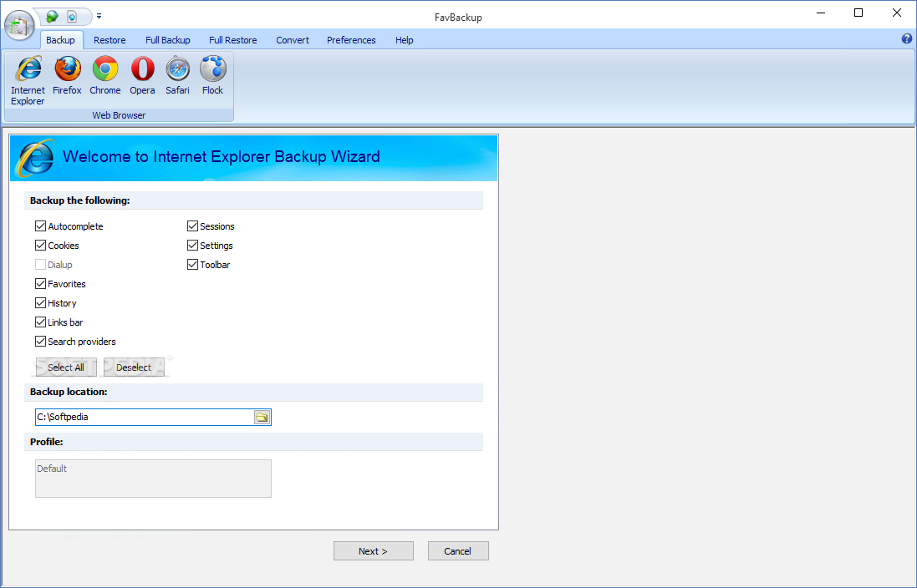This screenshot has height=588, width=917.
Task: Select the Chrome browser icon
Action: [x=105, y=76]
